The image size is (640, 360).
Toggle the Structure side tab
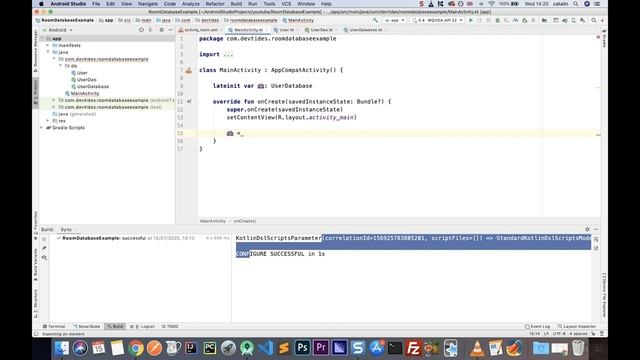[x=36, y=303]
